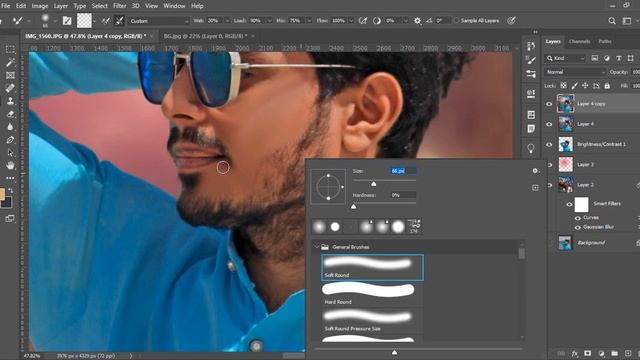Select the Blur droplet tool
Image resolution: width=640 pixels, height=360 pixels.
pos(10,127)
